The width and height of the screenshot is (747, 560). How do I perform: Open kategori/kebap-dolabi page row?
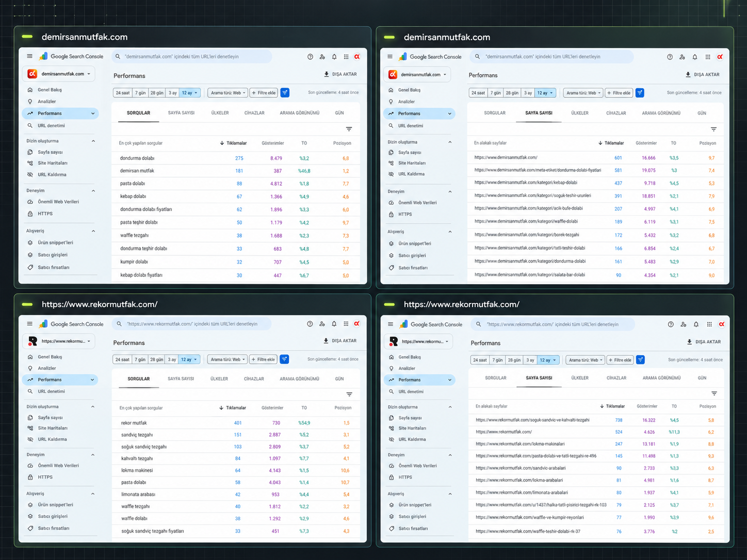[595, 183]
